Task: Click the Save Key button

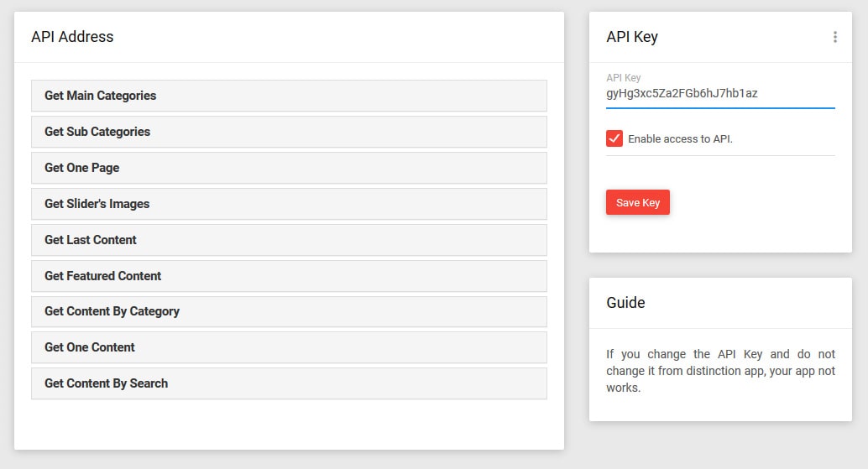Action: tap(638, 202)
